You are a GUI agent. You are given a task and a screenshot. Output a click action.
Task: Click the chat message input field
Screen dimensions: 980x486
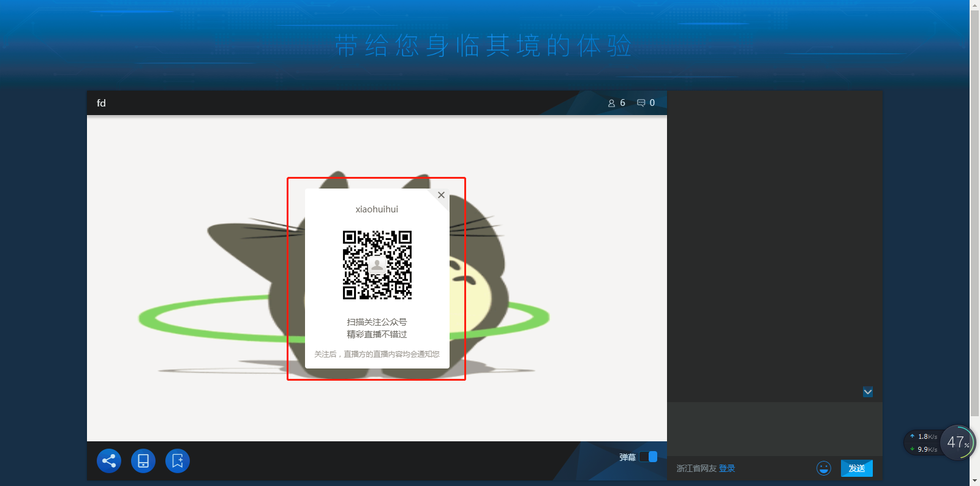[775, 429]
